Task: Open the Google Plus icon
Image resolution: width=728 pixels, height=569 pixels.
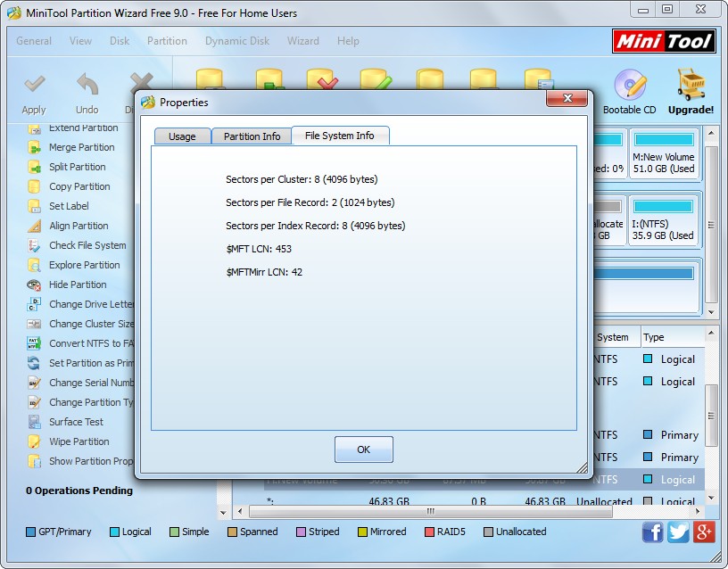Action: click(x=704, y=532)
